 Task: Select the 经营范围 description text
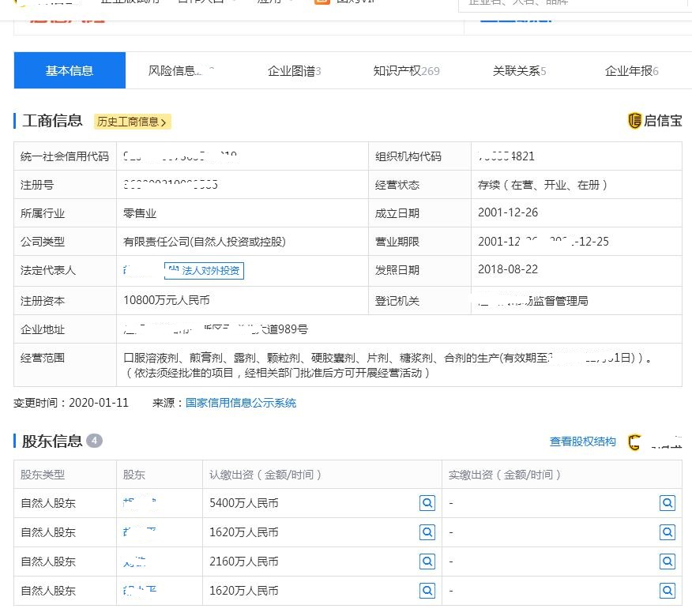(x=388, y=366)
